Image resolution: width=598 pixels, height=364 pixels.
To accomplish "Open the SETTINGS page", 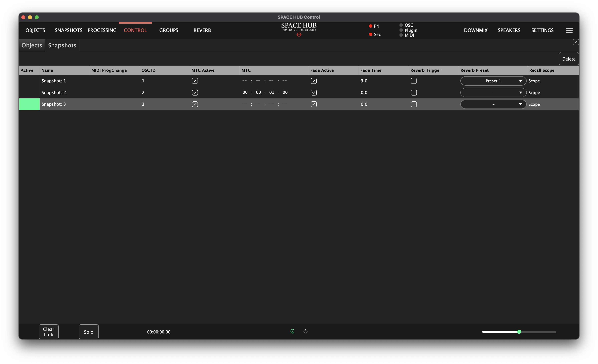I will tap(542, 30).
